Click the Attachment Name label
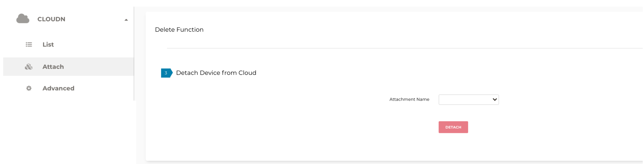 pyautogui.click(x=409, y=99)
